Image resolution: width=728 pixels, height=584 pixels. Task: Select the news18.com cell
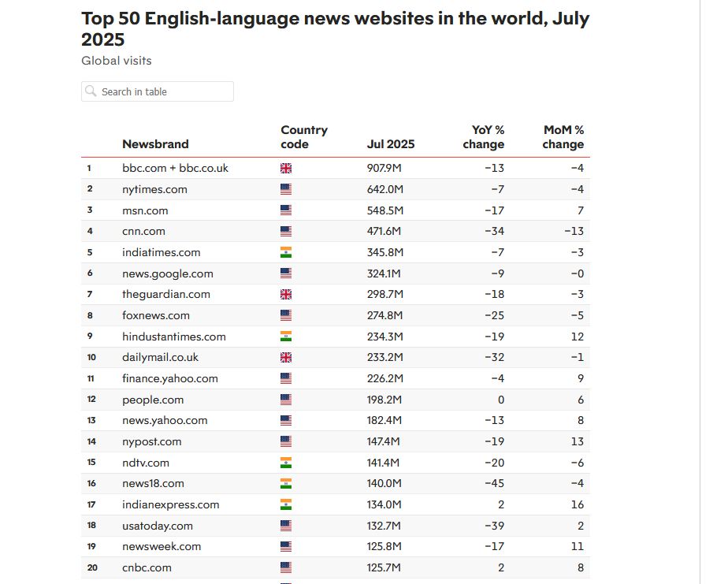[153, 484]
